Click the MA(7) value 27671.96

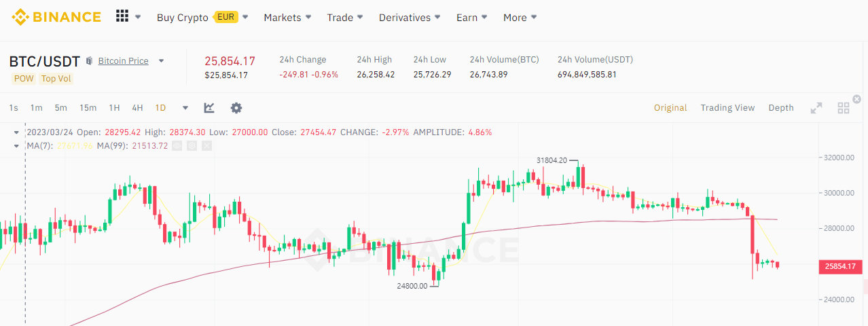tap(75, 145)
